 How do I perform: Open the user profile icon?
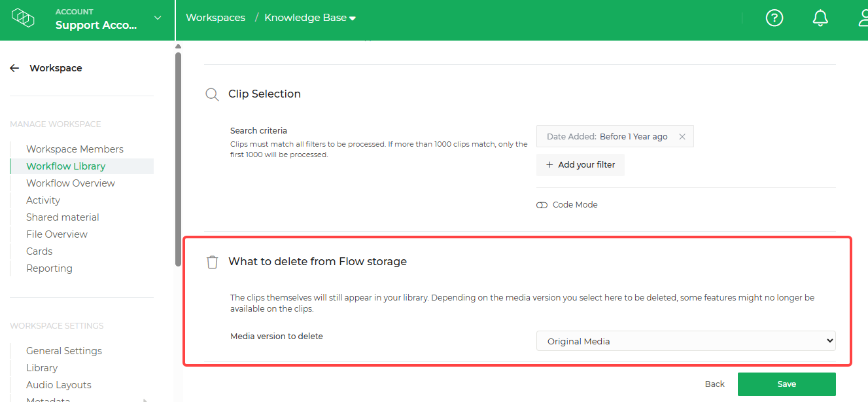point(863,18)
